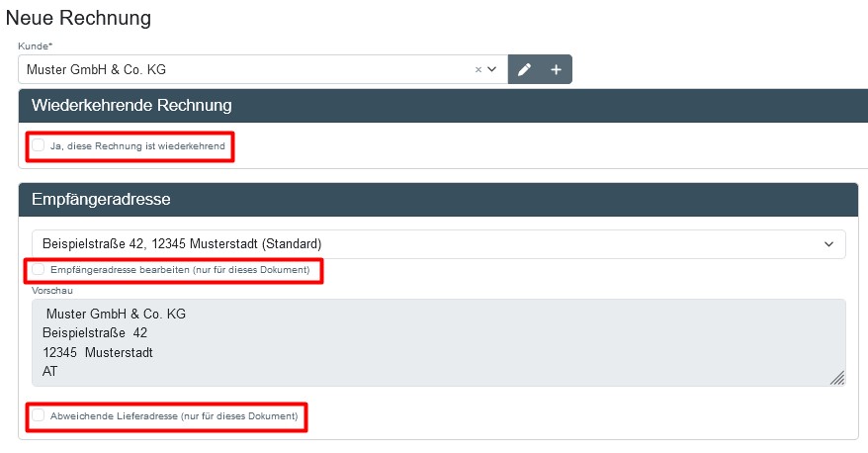The image size is (868, 453).
Task: Open the Beispielstraße 42 address dropdown
Action: click(425, 243)
